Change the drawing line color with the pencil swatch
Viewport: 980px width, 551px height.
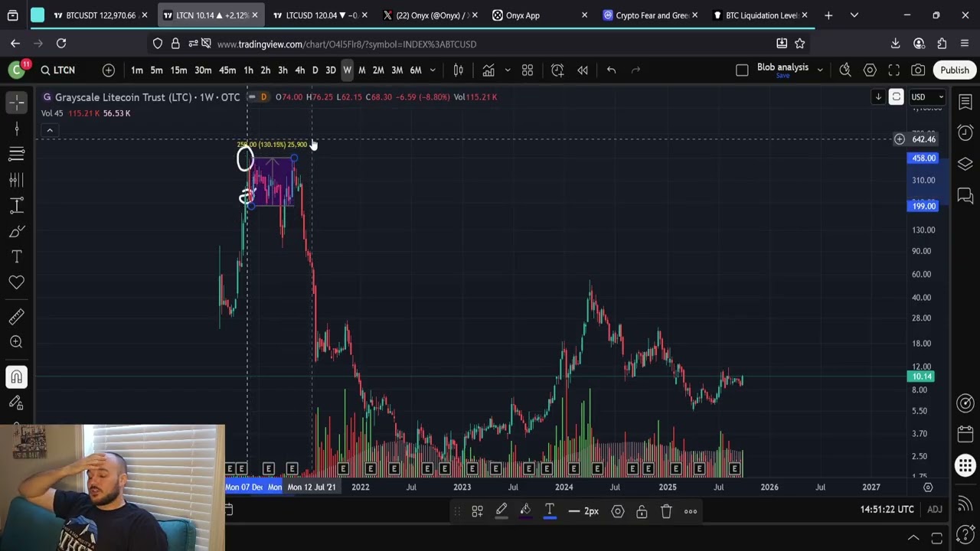501,511
